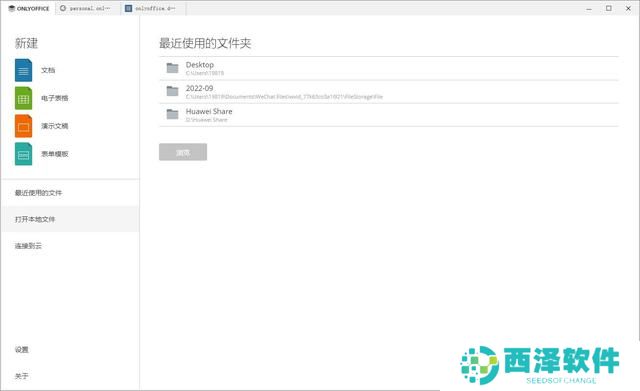Open the Desktop recent folder

[389, 68]
